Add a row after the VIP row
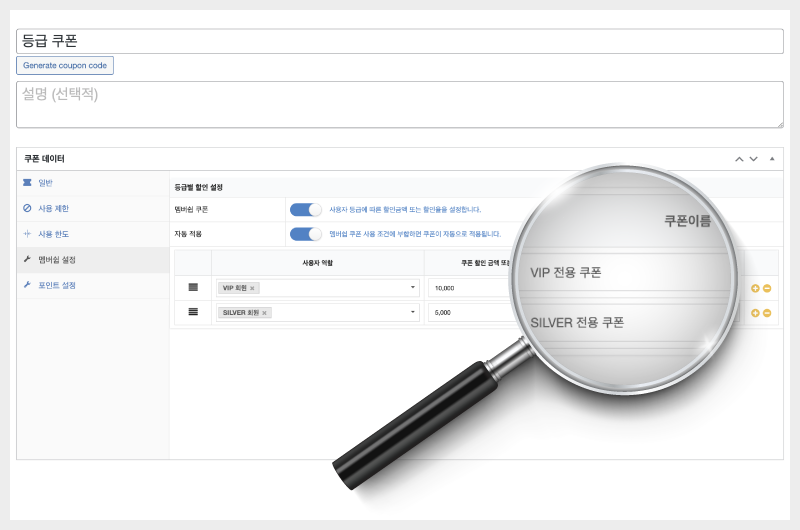Image resolution: width=800 pixels, height=530 pixels. [x=755, y=288]
